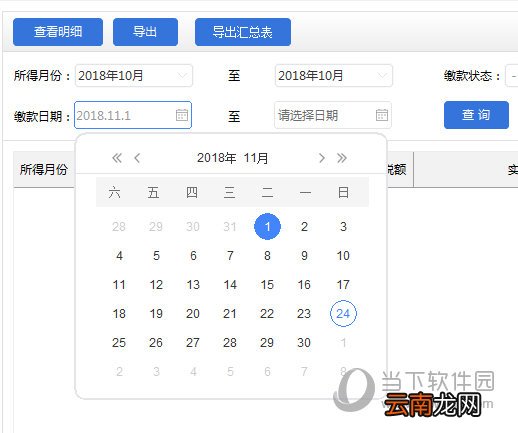This screenshot has height=433, width=518.
Task: Click the 查询 search button
Action: click(x=476, y=115)
